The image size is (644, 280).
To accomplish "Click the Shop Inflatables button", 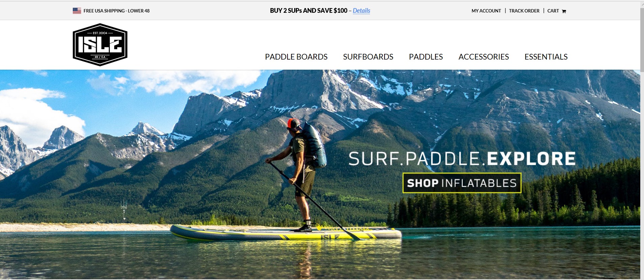I will click(462, 183).
